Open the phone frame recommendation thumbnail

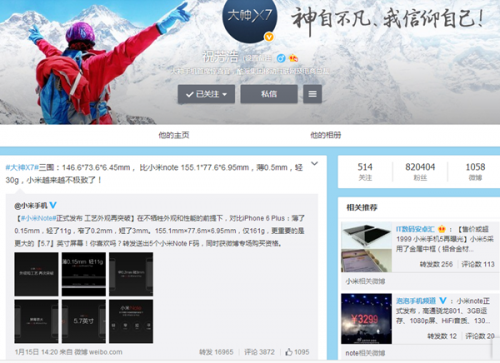(366, 247)
